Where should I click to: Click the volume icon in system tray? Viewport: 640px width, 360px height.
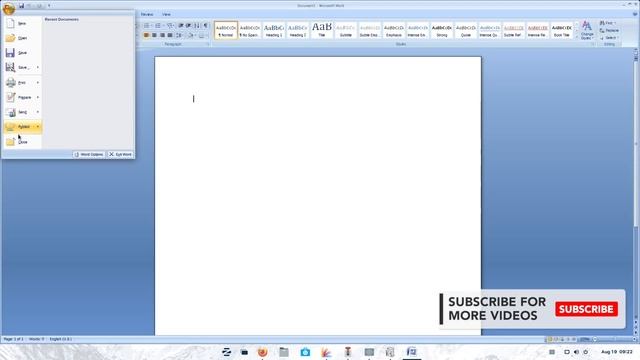576,352
